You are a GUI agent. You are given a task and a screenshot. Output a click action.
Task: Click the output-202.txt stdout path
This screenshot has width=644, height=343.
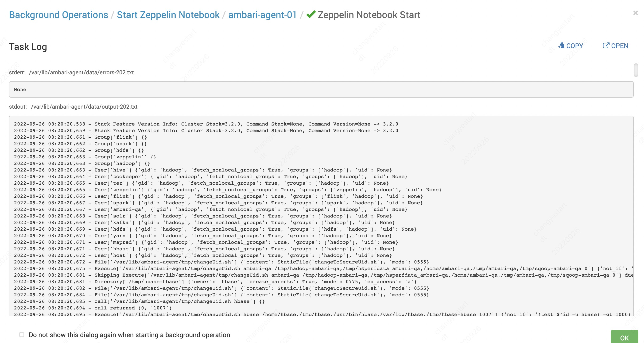(x=84, y=107)
